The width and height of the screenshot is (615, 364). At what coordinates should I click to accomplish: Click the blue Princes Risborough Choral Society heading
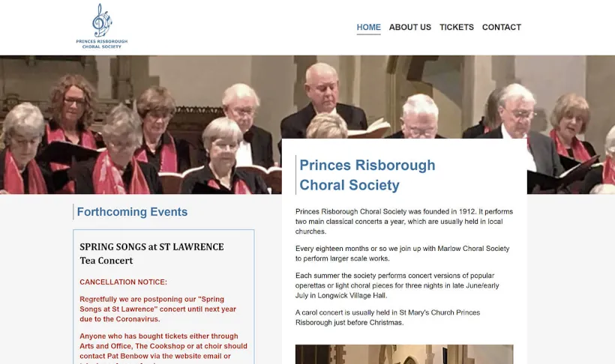[367, 175]
